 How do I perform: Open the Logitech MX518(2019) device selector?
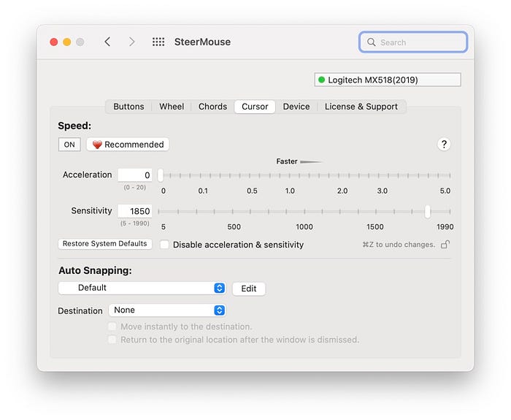[x=388, y=80]
